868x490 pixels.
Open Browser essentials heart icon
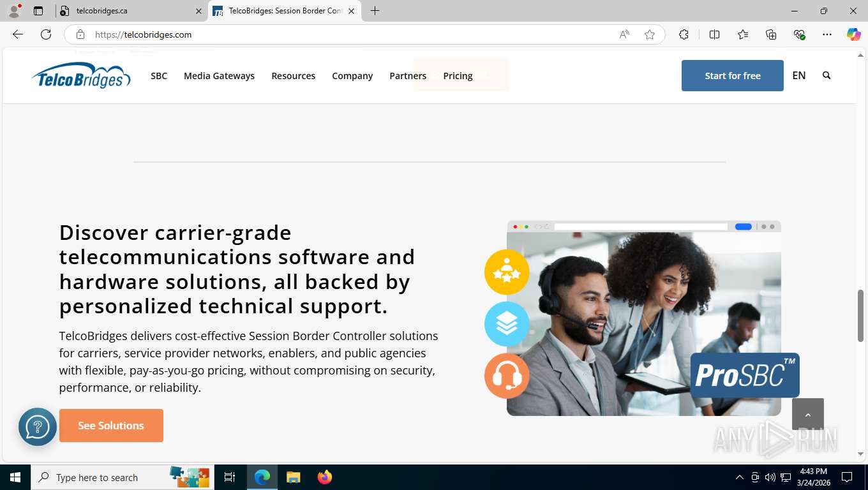(799, 34)
